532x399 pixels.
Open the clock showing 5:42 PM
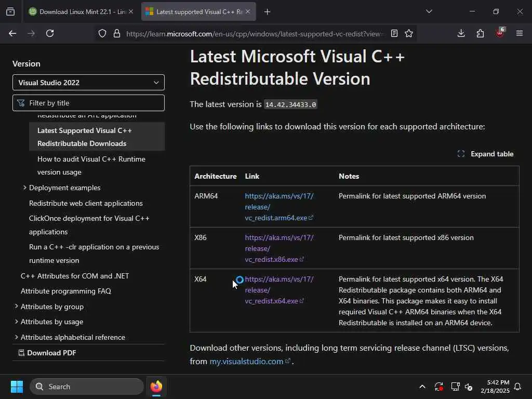(x=495, y=387)
